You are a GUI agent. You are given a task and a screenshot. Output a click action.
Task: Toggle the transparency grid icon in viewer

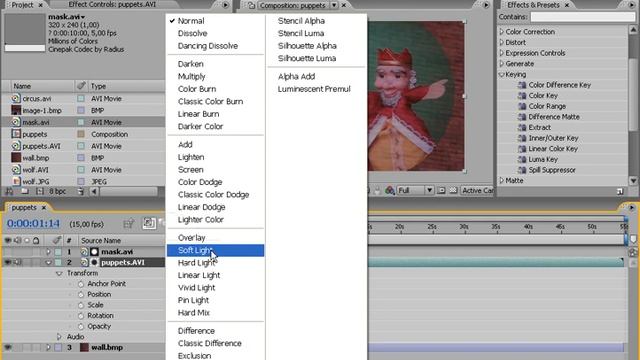point(453,191)
